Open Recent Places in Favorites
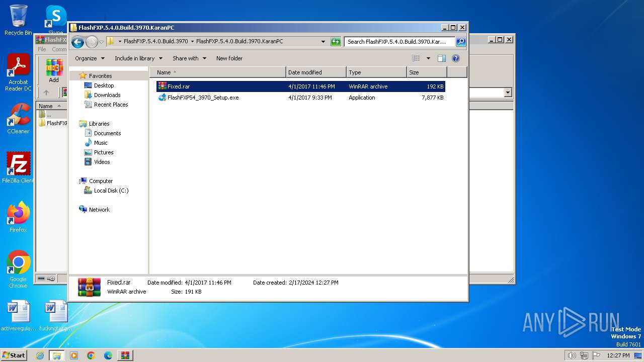644x362 pixels. coord(111,105)
